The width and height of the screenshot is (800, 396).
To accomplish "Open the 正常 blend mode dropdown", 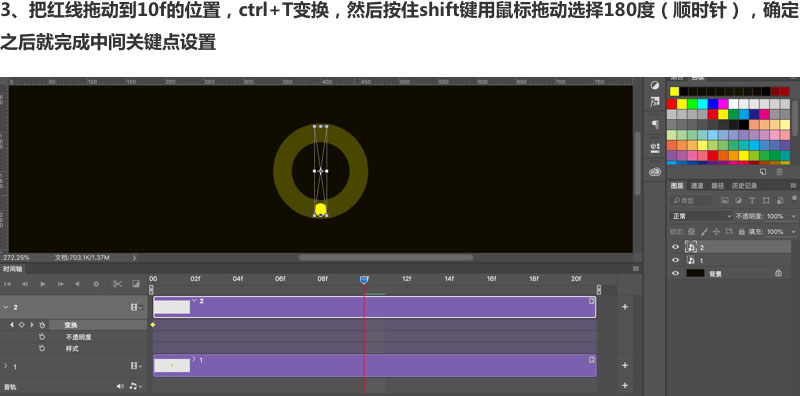I will tap(701, 216).
